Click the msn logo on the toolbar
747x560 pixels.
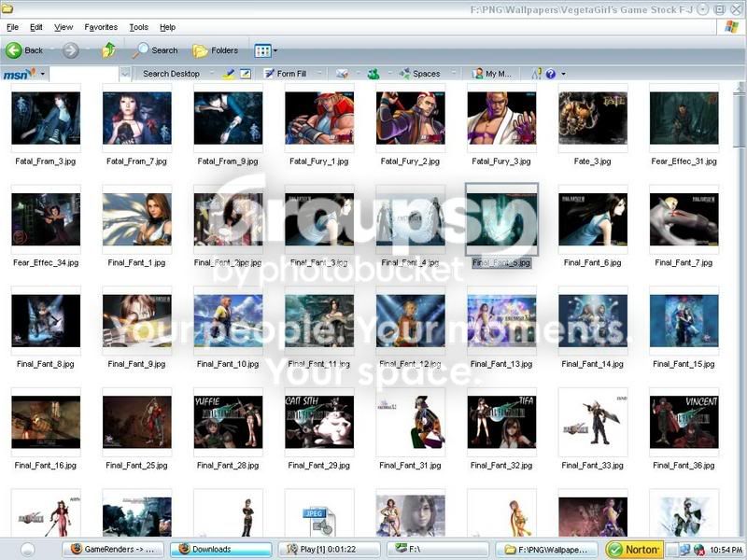point(19,74)
